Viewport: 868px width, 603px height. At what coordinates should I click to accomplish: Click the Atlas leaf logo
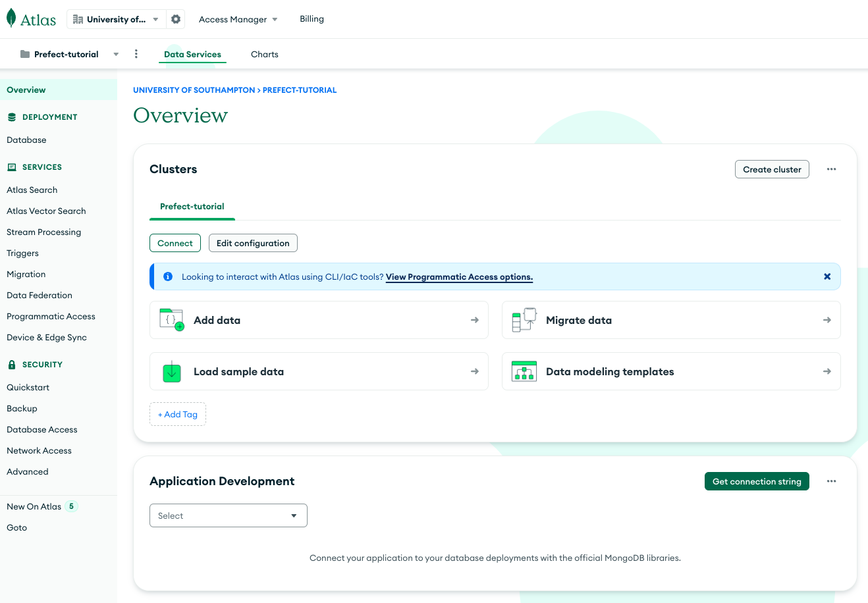pos(11,18)
